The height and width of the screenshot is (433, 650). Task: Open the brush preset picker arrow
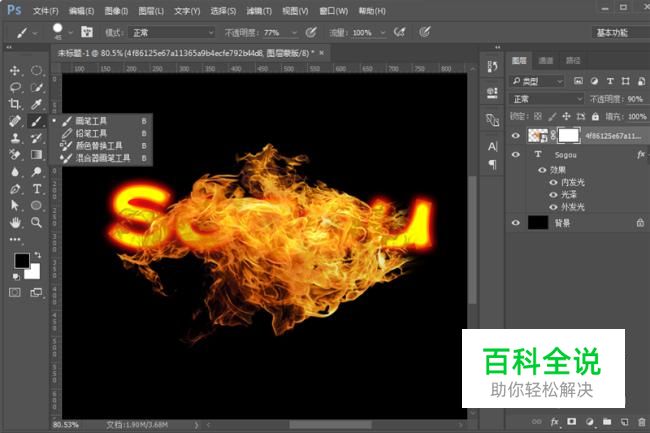point(71,32)
